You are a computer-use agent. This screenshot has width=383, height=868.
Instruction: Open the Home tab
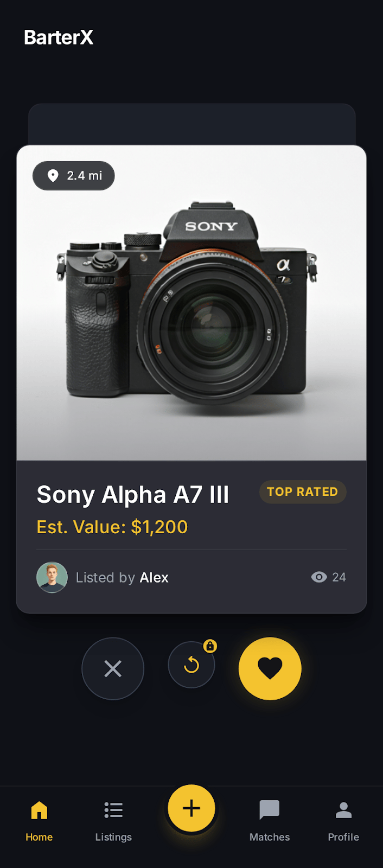pyautogui.click(x=39, y=821)
